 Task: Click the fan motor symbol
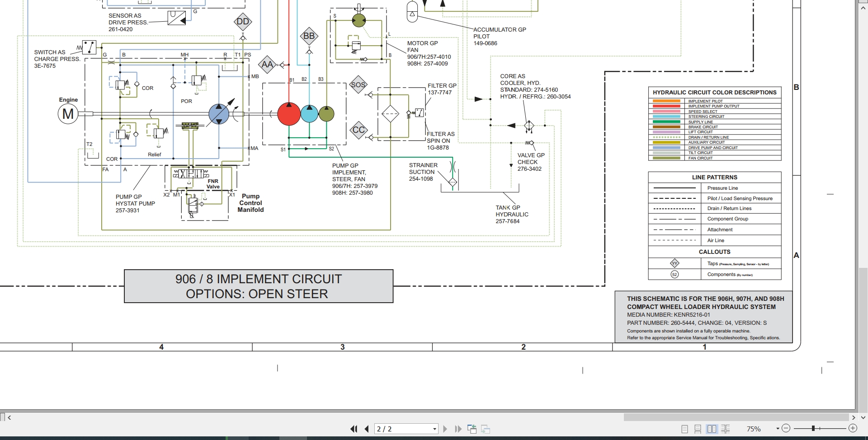(359, 20)
